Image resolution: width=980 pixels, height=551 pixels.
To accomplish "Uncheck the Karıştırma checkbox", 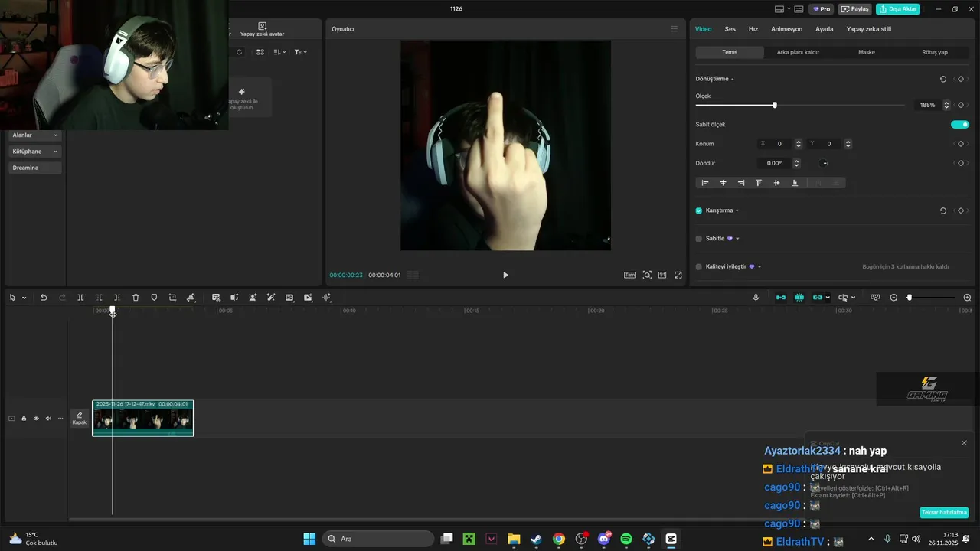I will click(699, 210).
